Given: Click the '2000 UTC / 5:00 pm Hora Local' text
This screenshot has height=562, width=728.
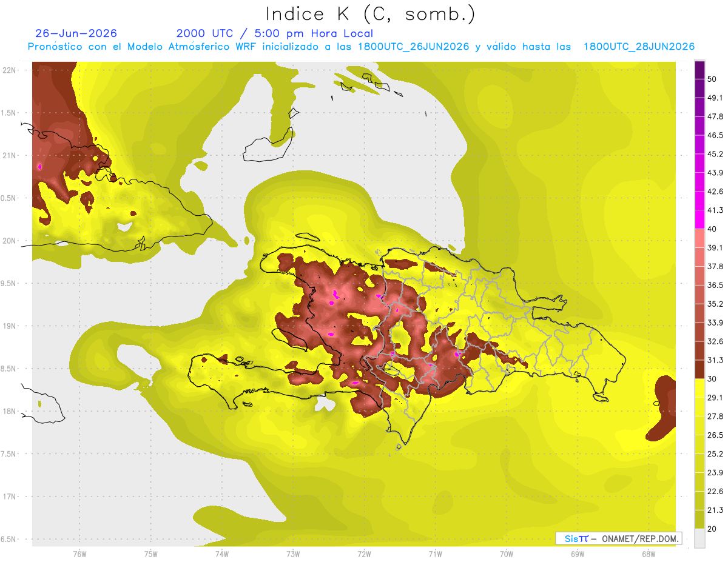Looking at the screenshot, I should tap(275, 33).
